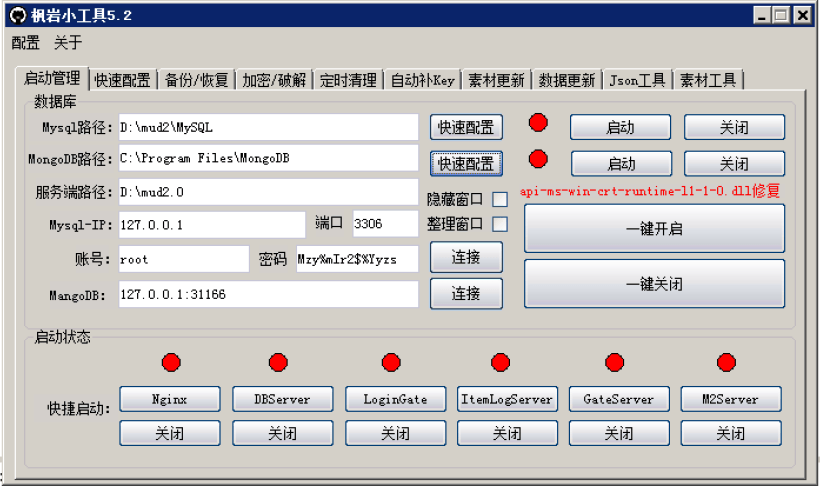Screen dimensions: 820x486
Task: Switch to the 启动管理 tab
Action: click(52, 78)
